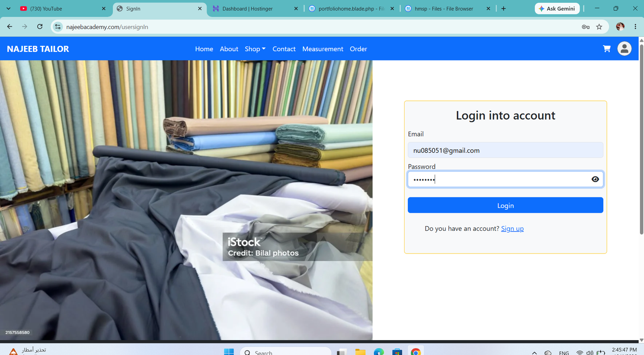Open the saved passwords key icon
This screenshot has width=644, height=355.
[x=586, y=27]
